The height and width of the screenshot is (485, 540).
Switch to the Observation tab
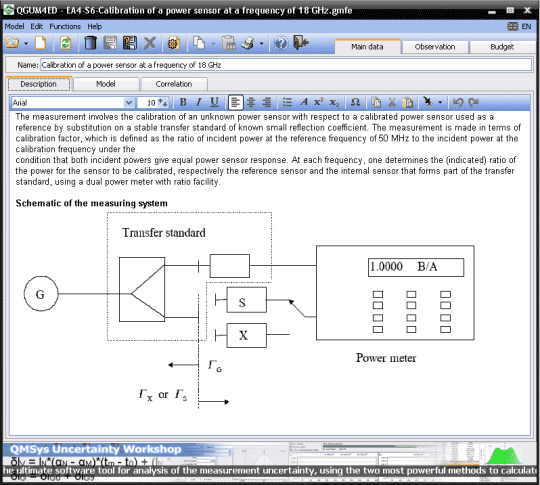435,47
